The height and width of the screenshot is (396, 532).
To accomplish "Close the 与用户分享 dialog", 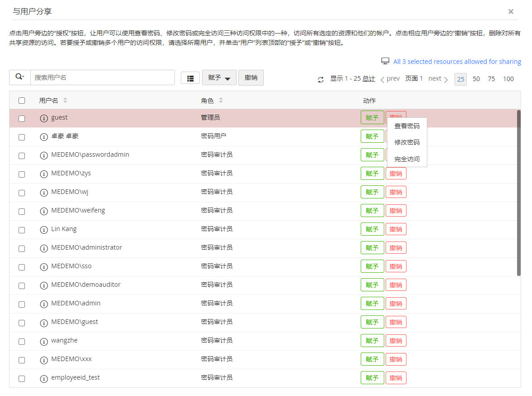I will point(511,11).
